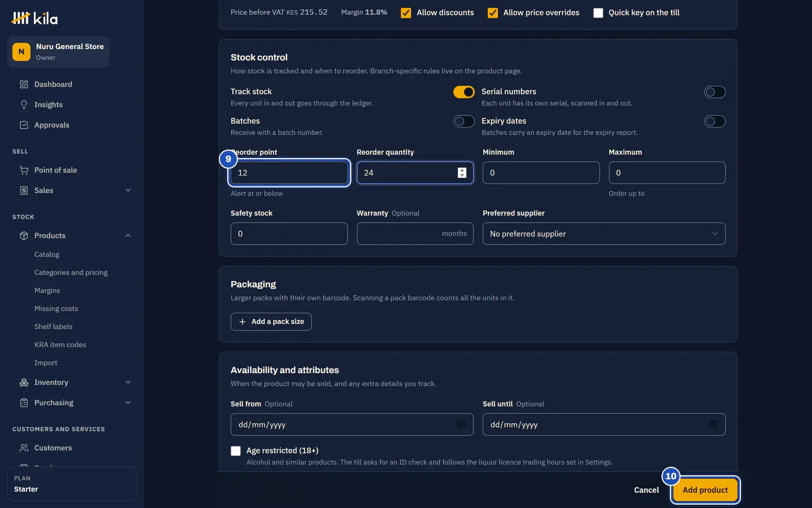Screen dimensions: 812x508
Task: Click the Safety stock field
Action: [289, 234]
